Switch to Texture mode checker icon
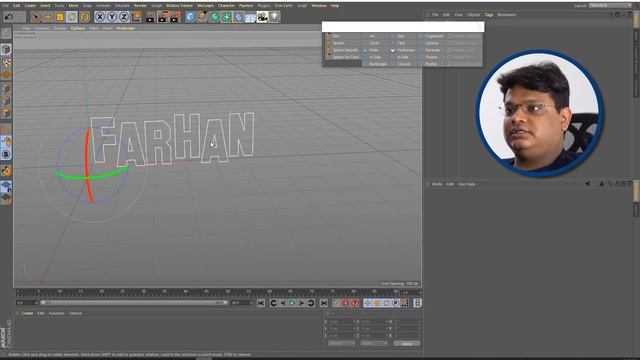Screen dimensions: 640x360 (x=6, y=62)
